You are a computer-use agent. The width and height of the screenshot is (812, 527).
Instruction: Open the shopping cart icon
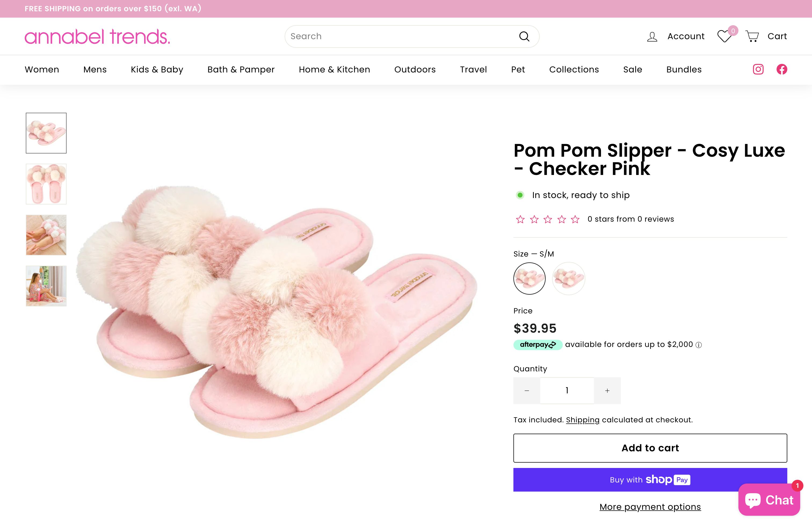(752, 36)
